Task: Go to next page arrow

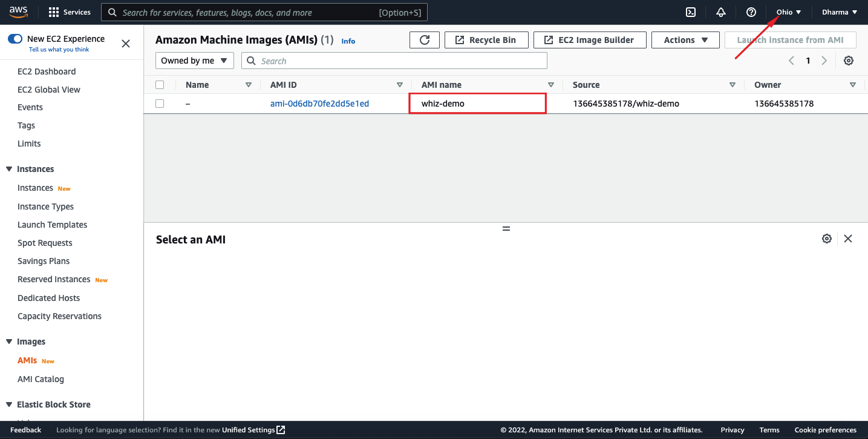Action: pos(824,61)
